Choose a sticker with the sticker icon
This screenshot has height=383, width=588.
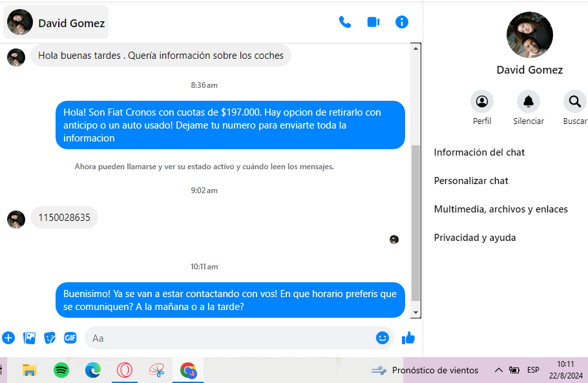[x=50, y=338]
